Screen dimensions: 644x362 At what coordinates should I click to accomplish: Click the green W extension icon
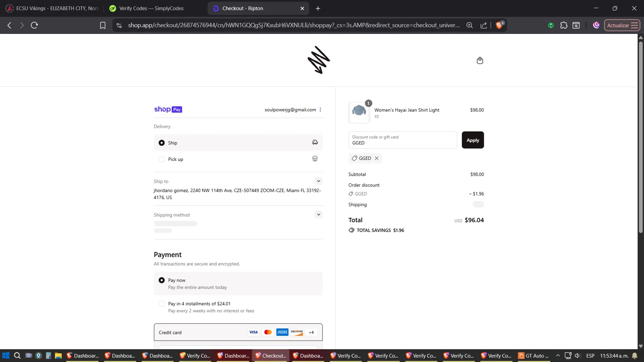(x=551, y=25)
